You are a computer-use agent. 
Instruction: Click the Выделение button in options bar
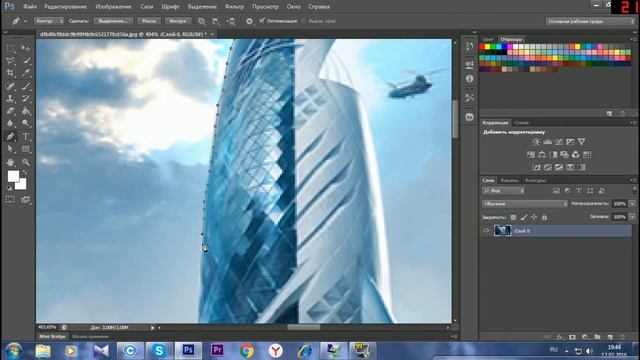113,21
